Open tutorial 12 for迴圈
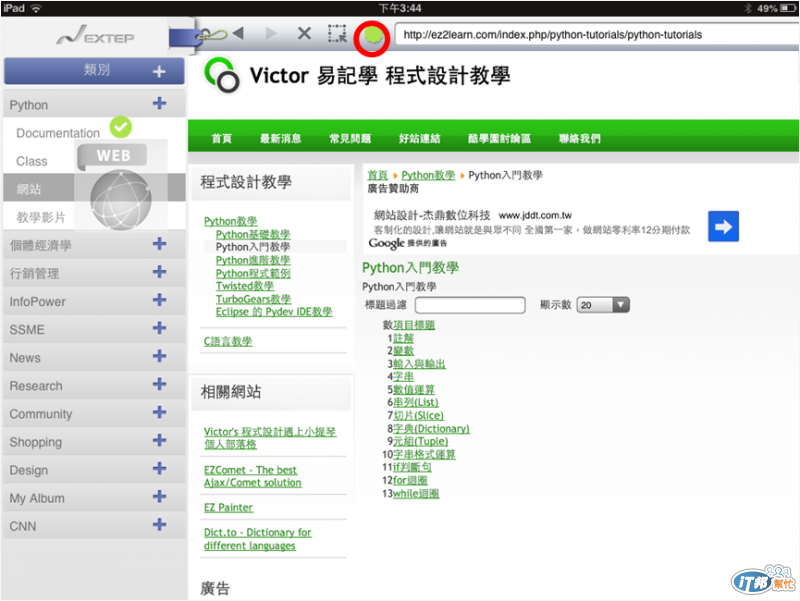This screenshot has height=601, width=800. coord(410,480)
